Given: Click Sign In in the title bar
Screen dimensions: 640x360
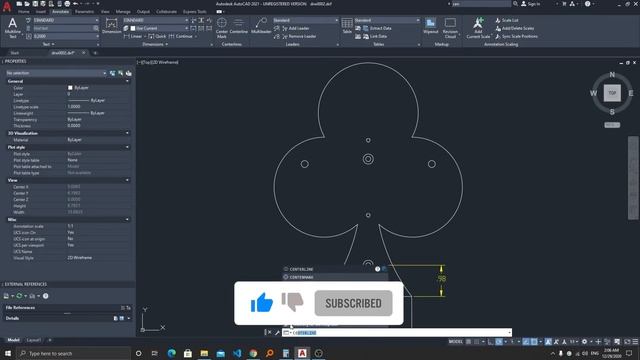Looking at the screenshot, I should [x=530, y=4].
